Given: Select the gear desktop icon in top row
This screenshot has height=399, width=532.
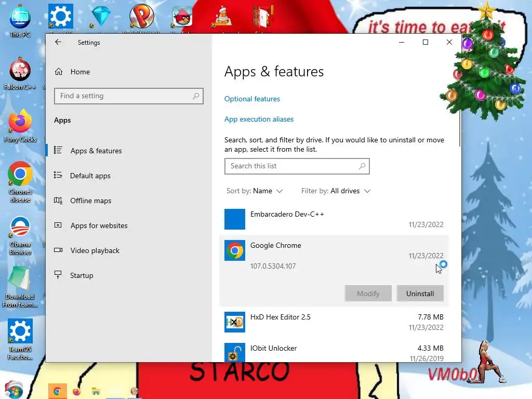Looking at the screenshot, I should 60,16.
